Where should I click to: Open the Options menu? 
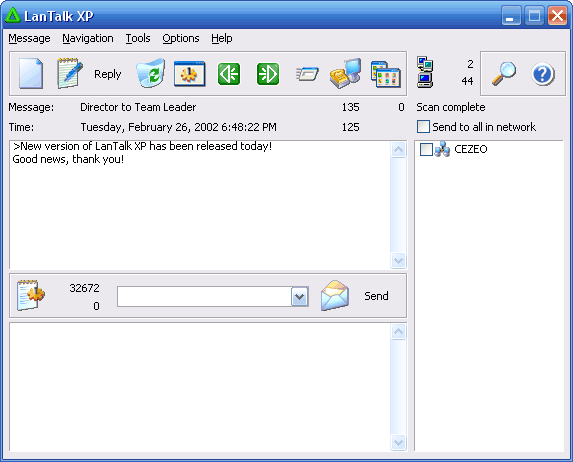tap(181, 38)
